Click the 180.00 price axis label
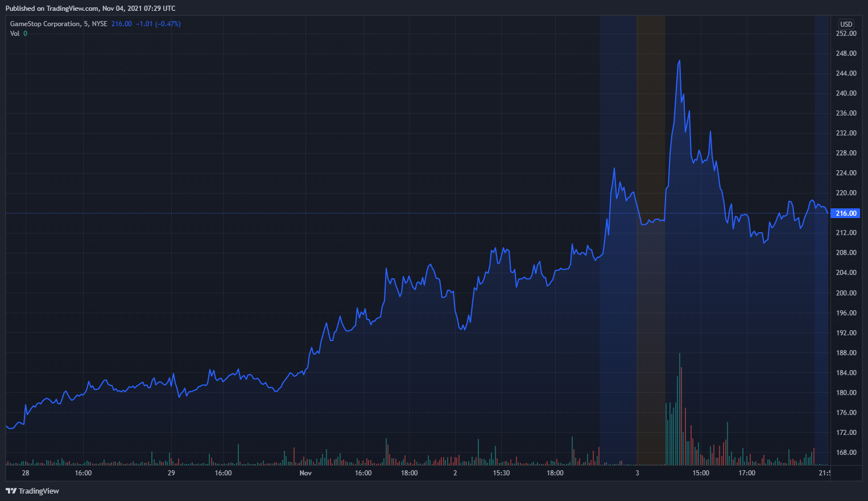 tap(846, 393)
